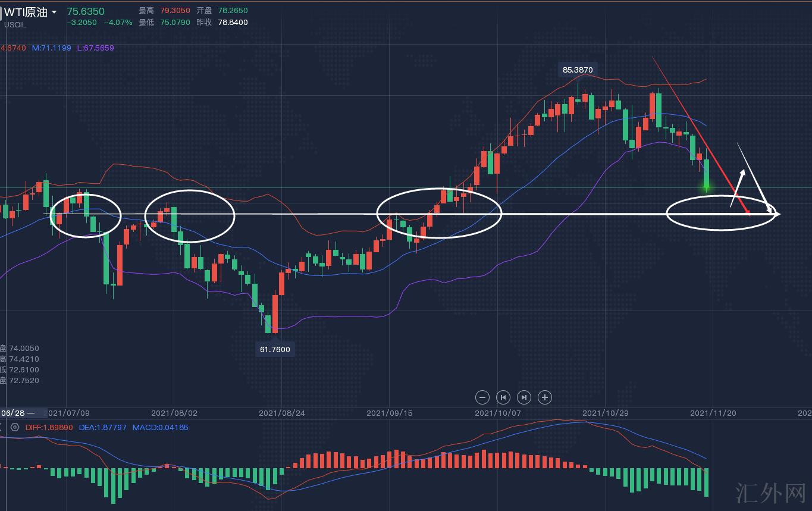
Task: Zoom in the chart with plus button
Action: [x=544, y=397]
